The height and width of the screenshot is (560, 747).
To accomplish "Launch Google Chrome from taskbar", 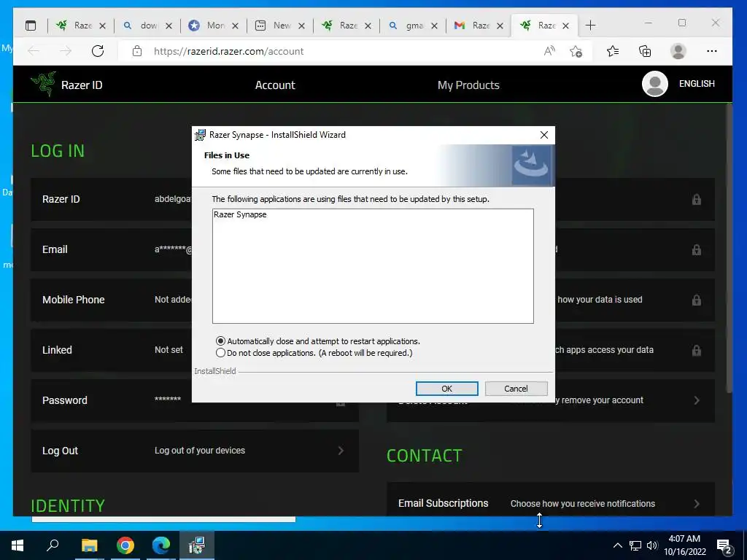I will coord(125,545).
